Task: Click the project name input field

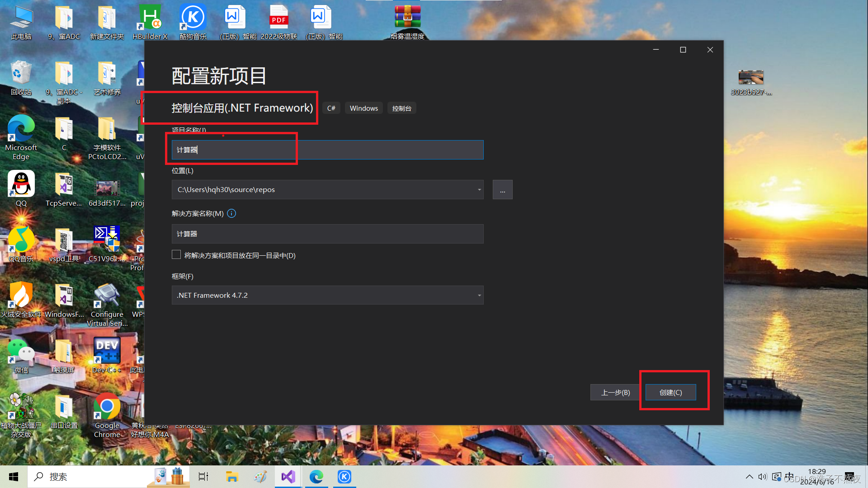Action: [x=327, y=150]
